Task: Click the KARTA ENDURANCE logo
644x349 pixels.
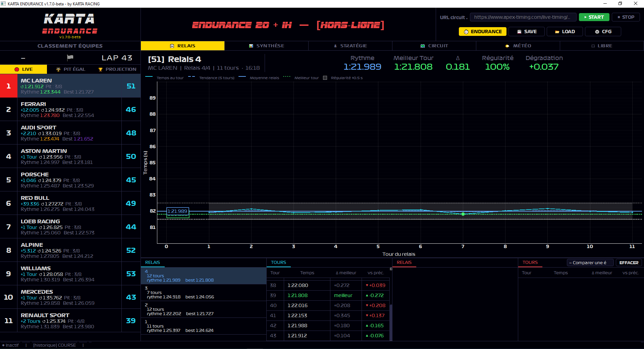Action: [70, 25]
